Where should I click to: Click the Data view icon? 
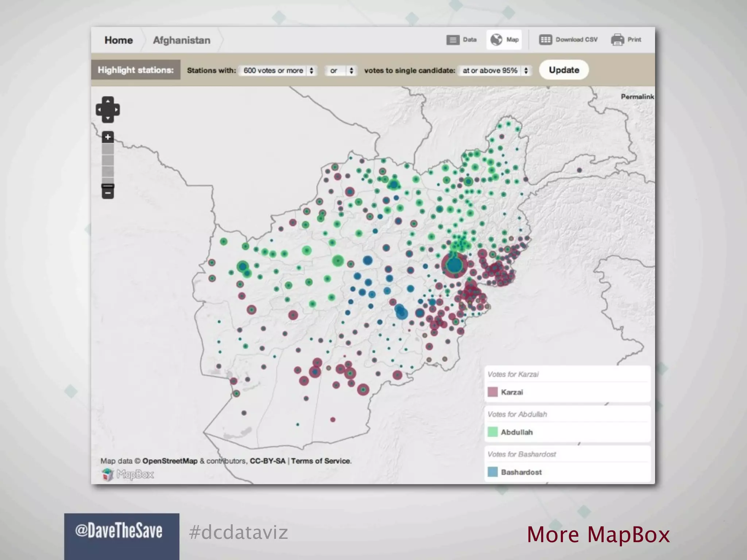point(453,40)
